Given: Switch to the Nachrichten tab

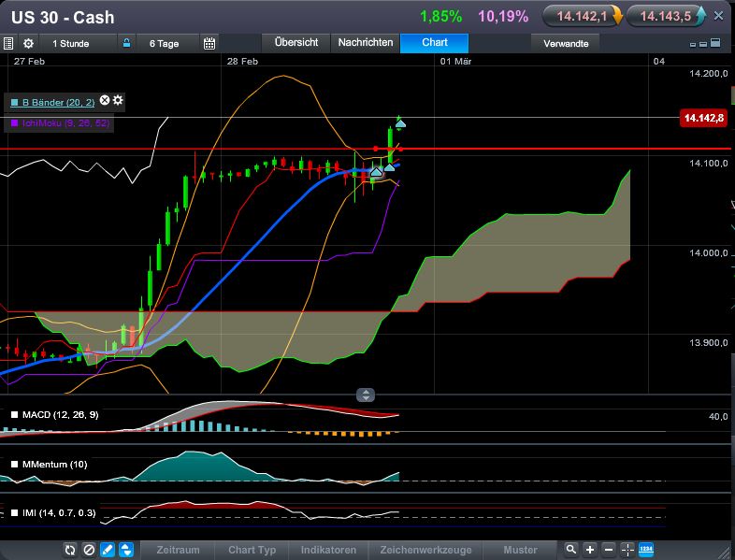Looking at the screenshot, I should tap(366, 42).
